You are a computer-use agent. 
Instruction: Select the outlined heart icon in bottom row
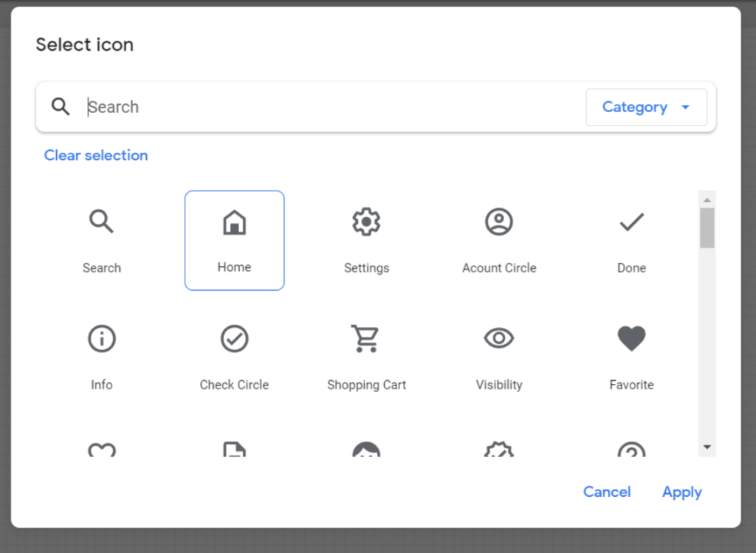(102, 450)
